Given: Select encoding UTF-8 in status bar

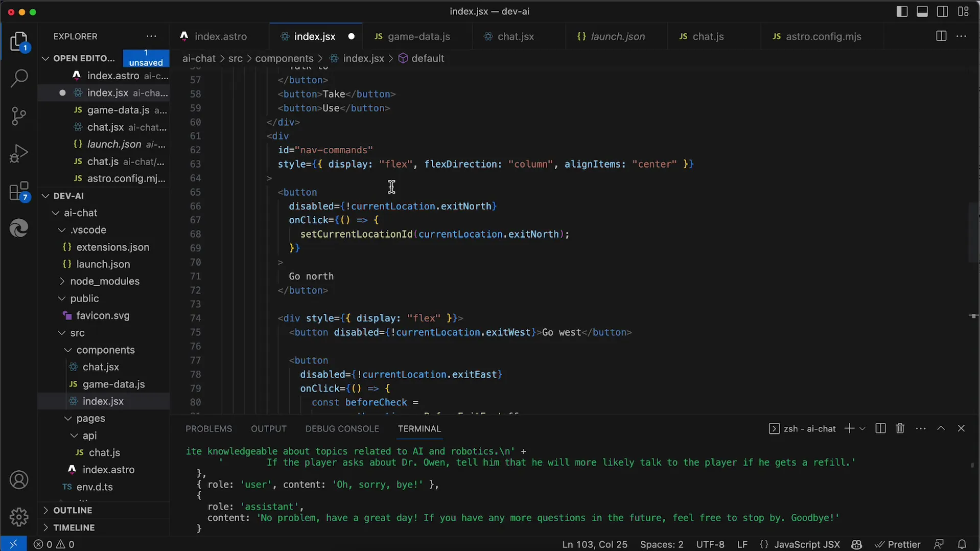Looking at the screenshot, I should tap(710, 544).
